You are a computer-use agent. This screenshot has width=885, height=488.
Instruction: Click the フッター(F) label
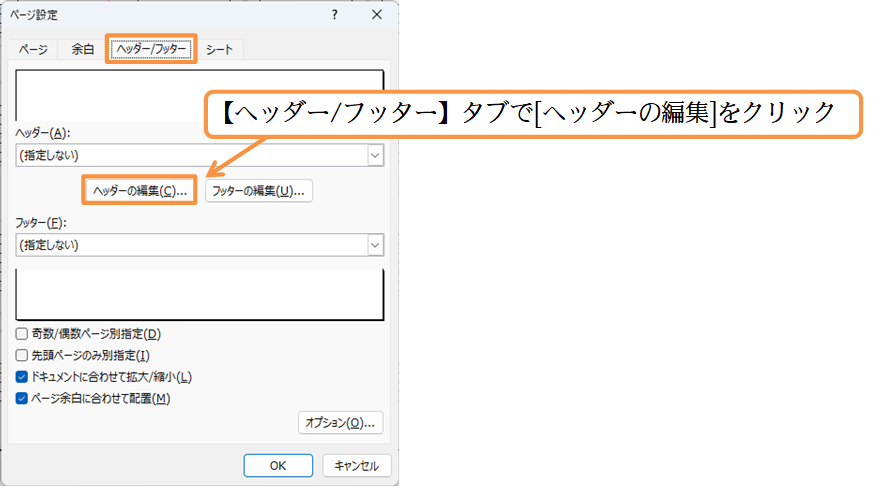[41, 223]
